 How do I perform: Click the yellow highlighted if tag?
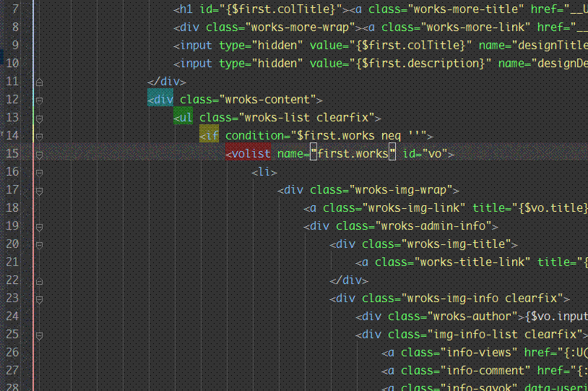pos(209,136)
